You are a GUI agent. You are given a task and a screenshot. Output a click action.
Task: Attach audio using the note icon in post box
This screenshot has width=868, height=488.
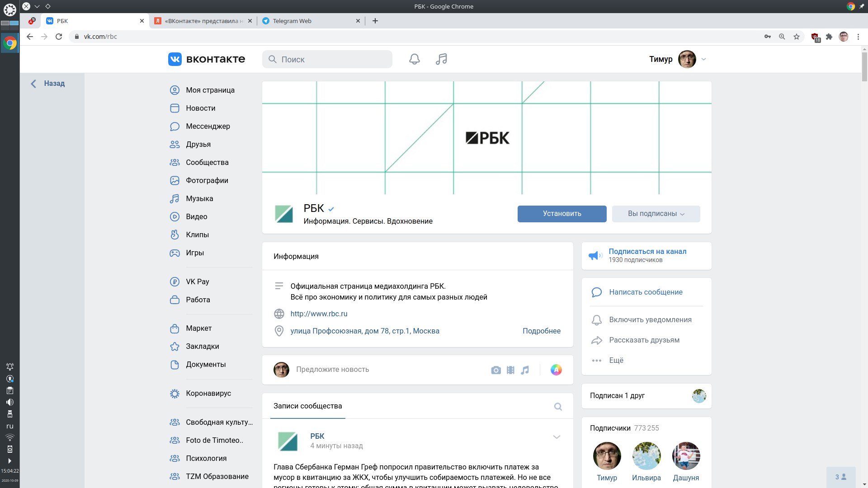pos(525,370)
